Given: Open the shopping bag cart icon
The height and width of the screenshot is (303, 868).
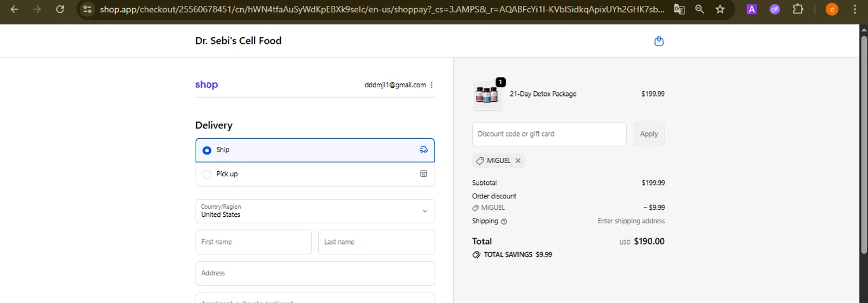Looking at the screenshot, I should coord(659,41).
